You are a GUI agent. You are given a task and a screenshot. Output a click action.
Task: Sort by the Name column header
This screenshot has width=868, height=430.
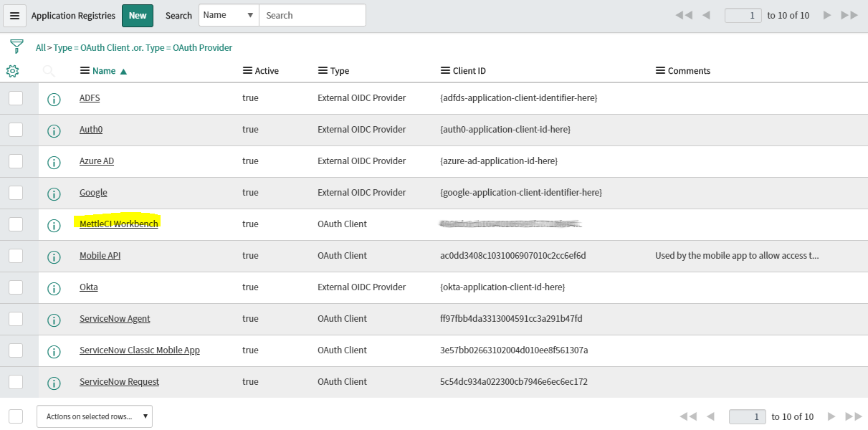pos(104,71)
